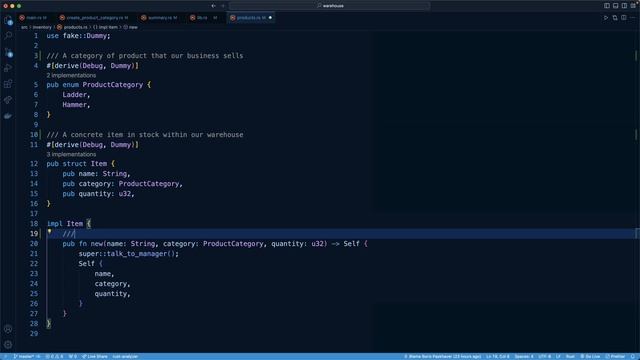Split the editor to the right
Image resolution: width=640 pixels, height=360 pixels.
pyautogui.click(x=624, y=18)
